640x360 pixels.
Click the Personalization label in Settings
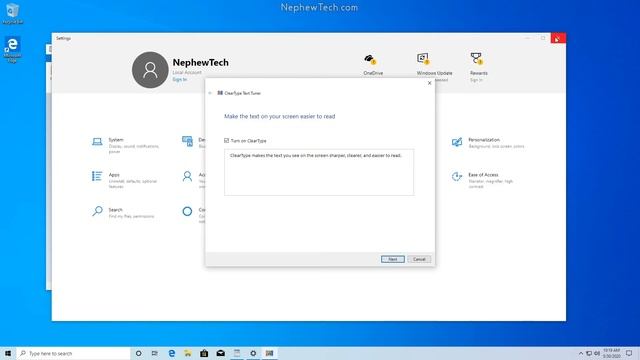[484, 140]
